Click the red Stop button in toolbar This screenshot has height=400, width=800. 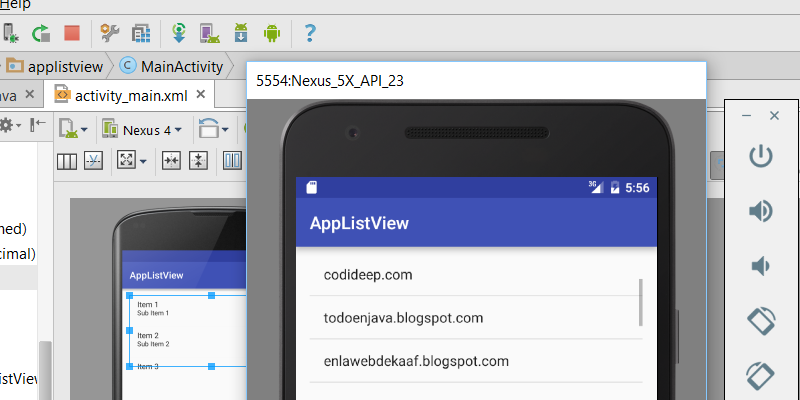coord(71,34)
